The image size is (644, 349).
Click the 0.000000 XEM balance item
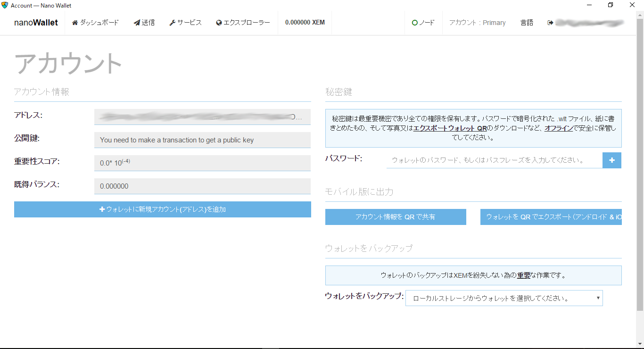305,23
